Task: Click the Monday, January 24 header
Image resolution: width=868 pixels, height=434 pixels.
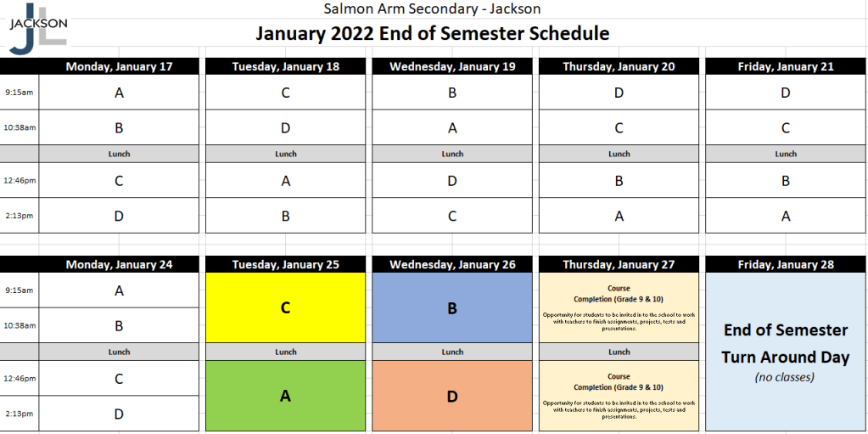Action: pyautogui.click(x=119, y=264)
